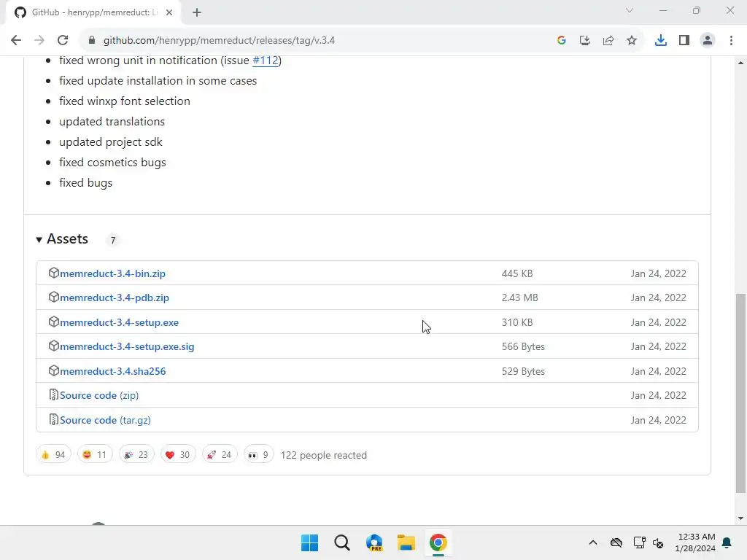This screenshot has width=747, height=560.
Task: Click the scrollbar down arrow
Action: (740, 518)
